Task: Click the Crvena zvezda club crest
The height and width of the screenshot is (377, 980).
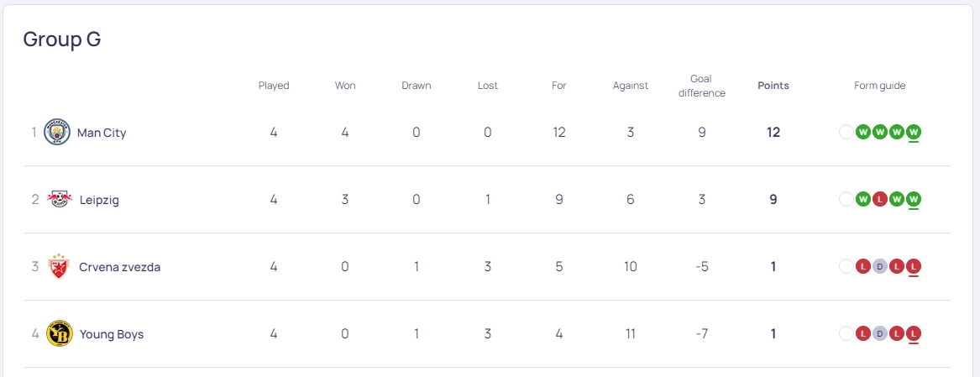Action: click(x=59, y=266)
